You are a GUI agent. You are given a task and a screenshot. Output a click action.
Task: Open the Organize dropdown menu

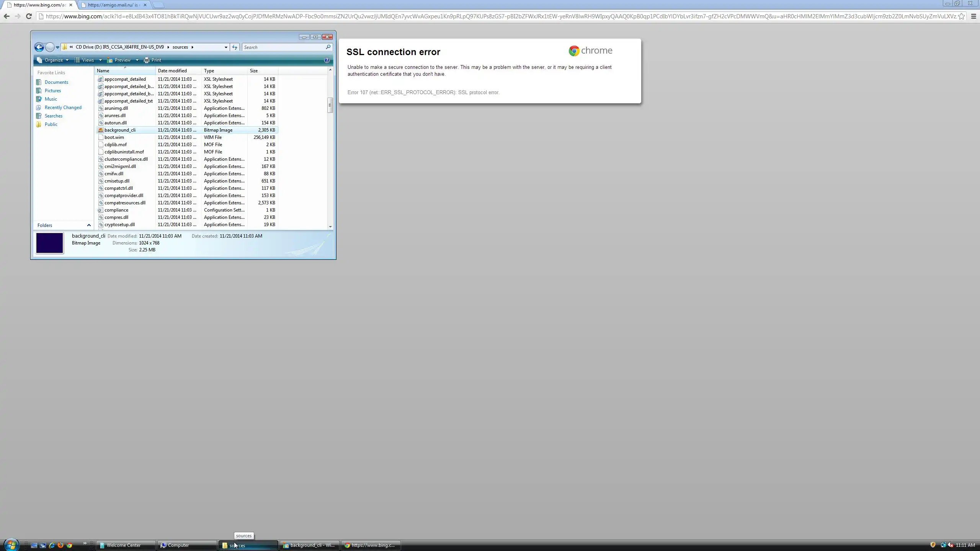(53, 60)
